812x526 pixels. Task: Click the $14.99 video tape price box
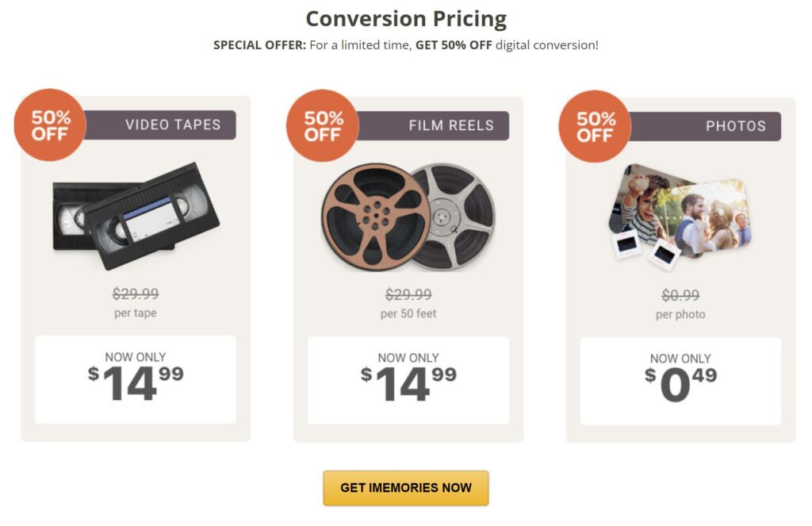tap(136, 379)
